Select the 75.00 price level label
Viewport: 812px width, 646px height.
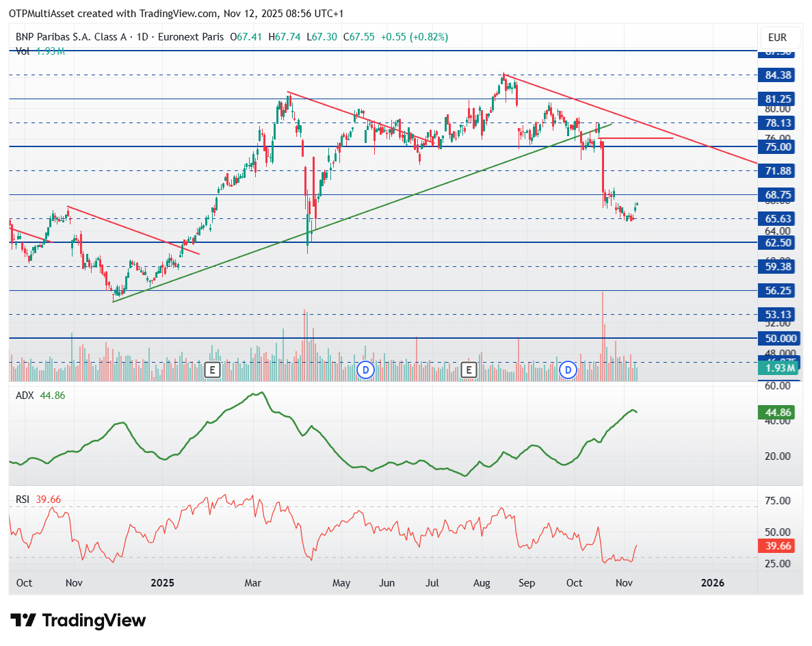tap(777, 146)
